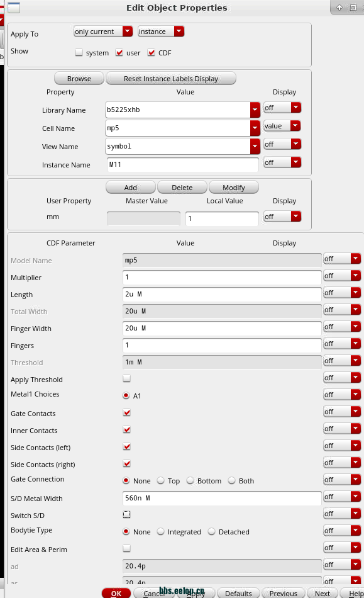Image resolution: width=364 pixels, height=598 pixels.
Task: Click the up-arrow icon in title bar
Action: point(339,8)
